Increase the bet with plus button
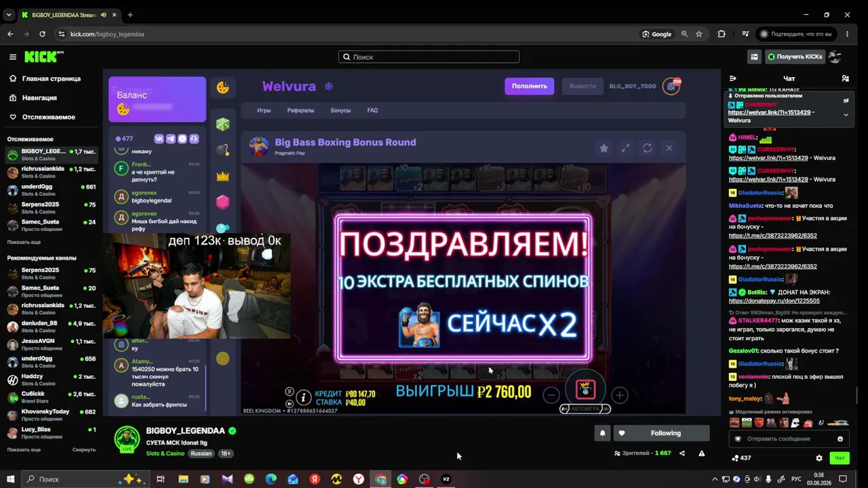Viewport: 868px width, 488px height. click(x=619, y=395)
